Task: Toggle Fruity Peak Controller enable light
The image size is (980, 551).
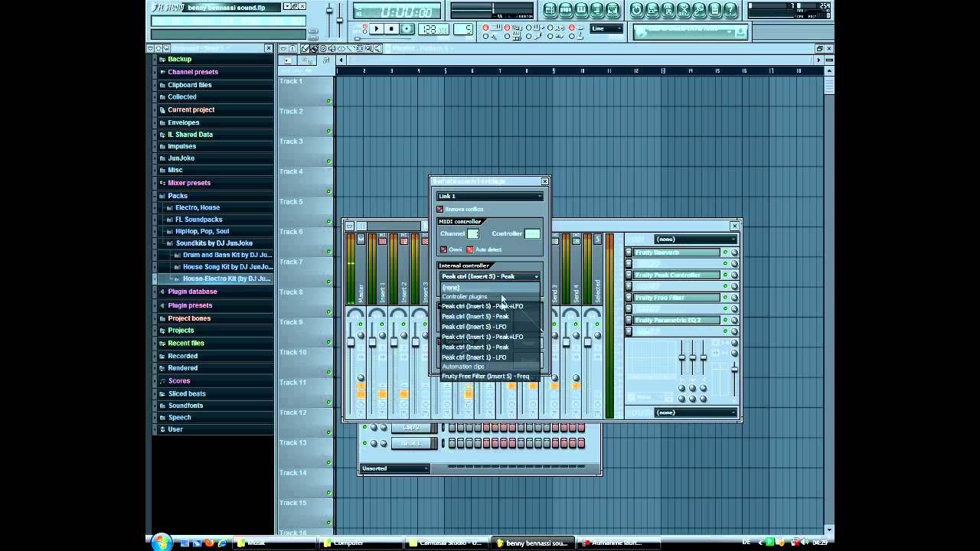Action: (x=725, y=275)
